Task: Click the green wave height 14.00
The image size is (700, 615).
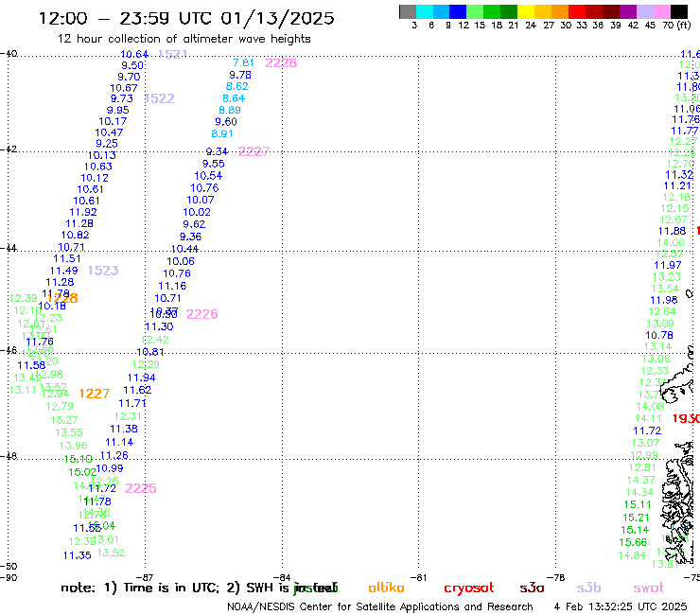Action: 671,242
